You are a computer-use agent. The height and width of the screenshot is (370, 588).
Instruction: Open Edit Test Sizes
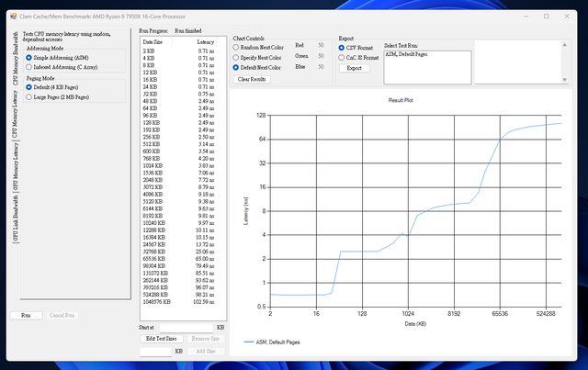pyautogui.click(x=160, y=339)
